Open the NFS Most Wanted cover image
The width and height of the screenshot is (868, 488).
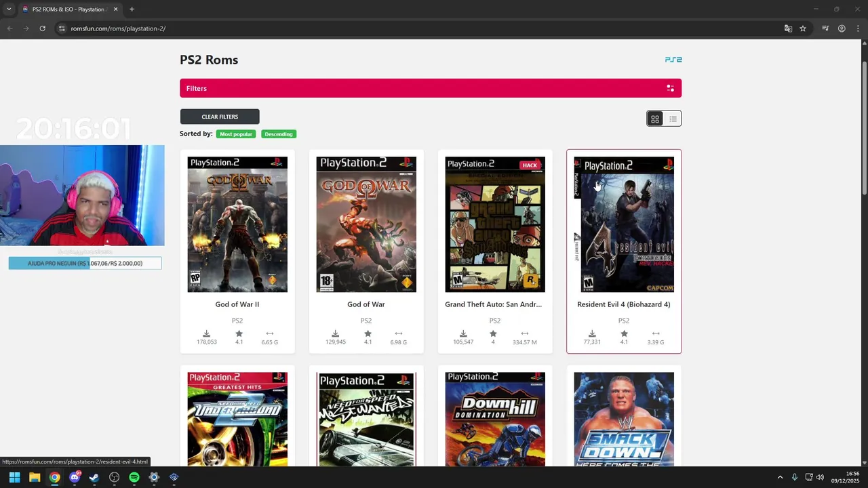pyautogui.click(x=366, y=419)
